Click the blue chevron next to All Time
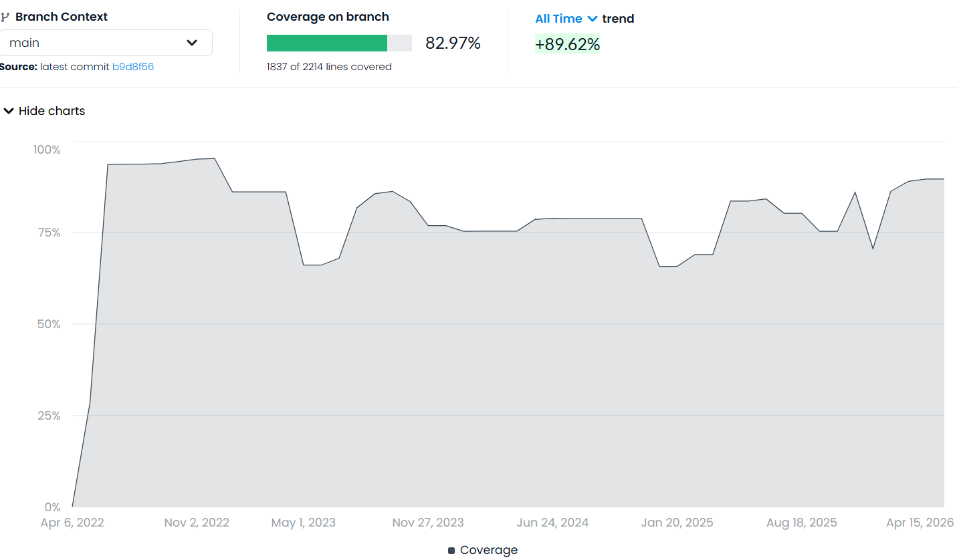Image resolution: width=957 pixels, height=560 pixels. point(592,19)
